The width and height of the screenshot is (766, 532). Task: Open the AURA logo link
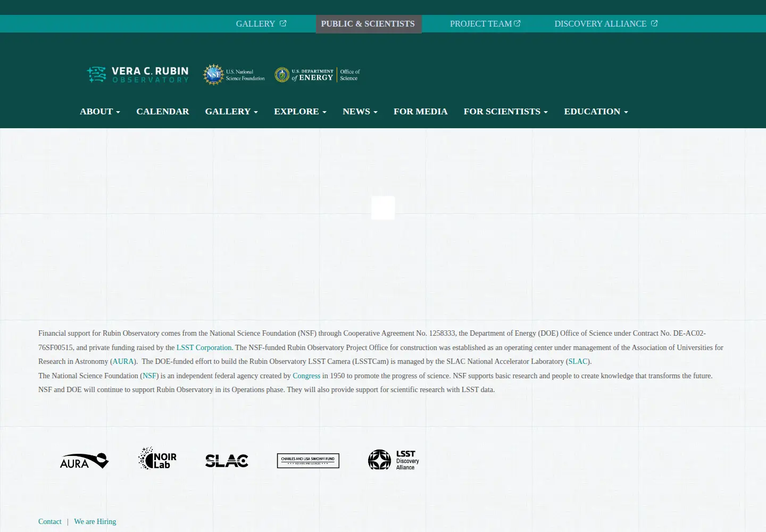(x=84, y=460)
